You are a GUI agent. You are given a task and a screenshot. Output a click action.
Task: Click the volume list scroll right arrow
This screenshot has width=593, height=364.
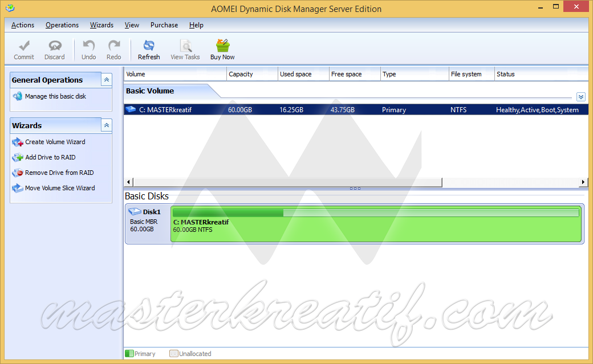[x=583, y=182]
